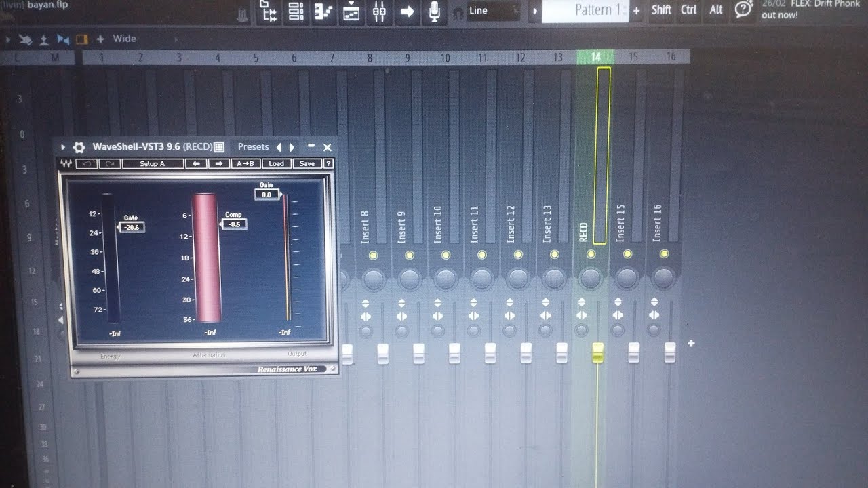868x488 pixels.
Task: Mute the Insert 10 track
Action: pyautogui.click(x=446, y=255)
